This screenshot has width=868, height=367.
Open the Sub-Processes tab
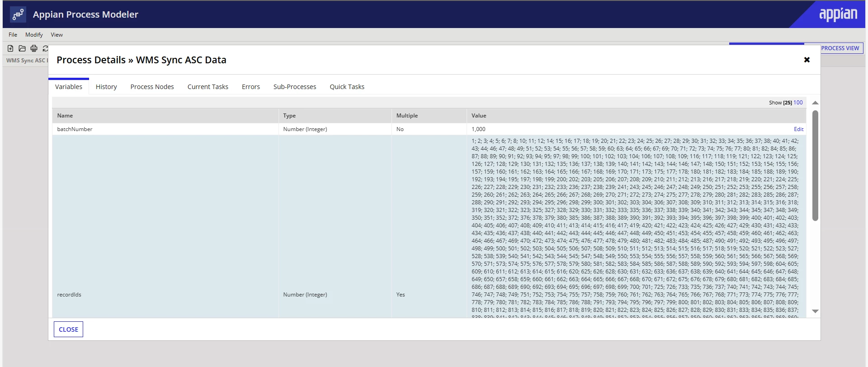295,87
